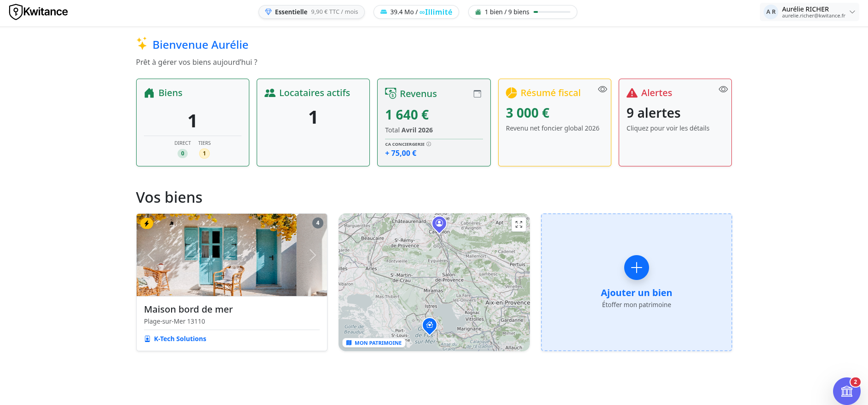
Task: Open the Essentielle subscription plan pill
Action: (x=311, y=12)
